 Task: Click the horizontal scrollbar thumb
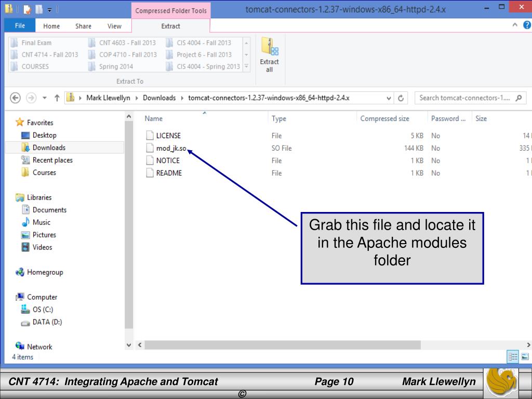coord(283,345)
